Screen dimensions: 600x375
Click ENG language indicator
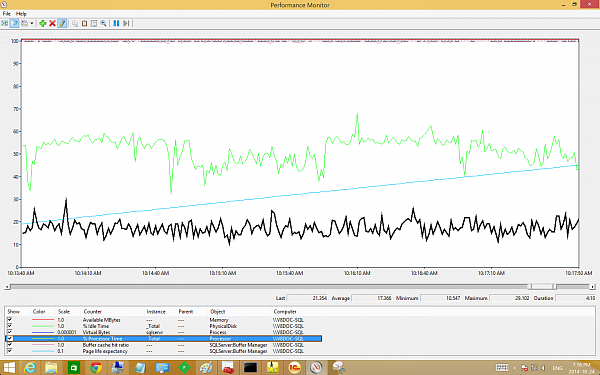click(x=557, y=368)
